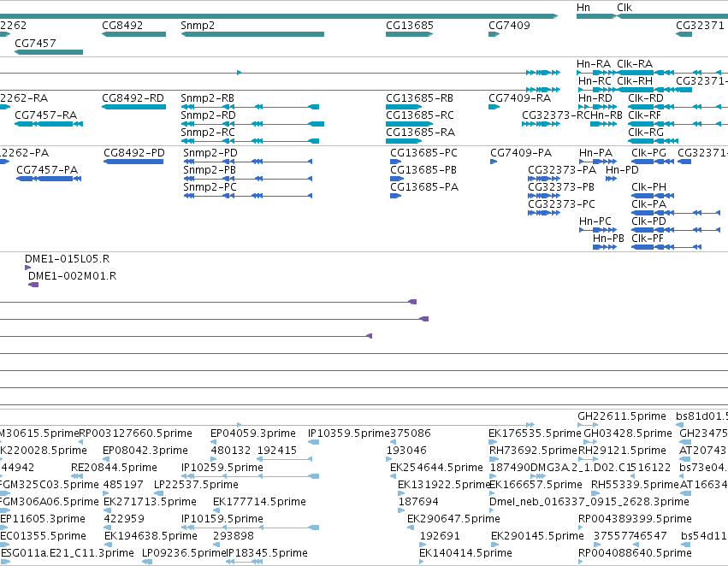The width and height of the screenshot is (728, 566).
Task: Select protein CG32373-PC
Action: 561,204
